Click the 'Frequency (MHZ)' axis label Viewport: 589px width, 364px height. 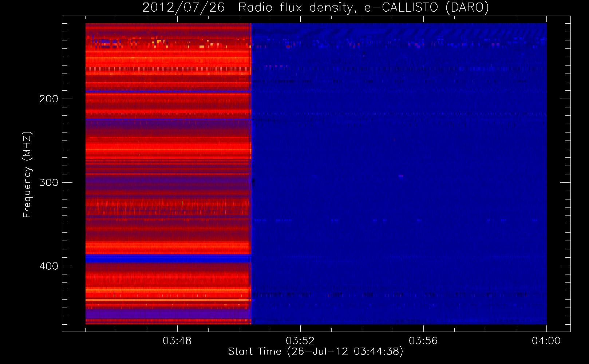tap(27, 175)
